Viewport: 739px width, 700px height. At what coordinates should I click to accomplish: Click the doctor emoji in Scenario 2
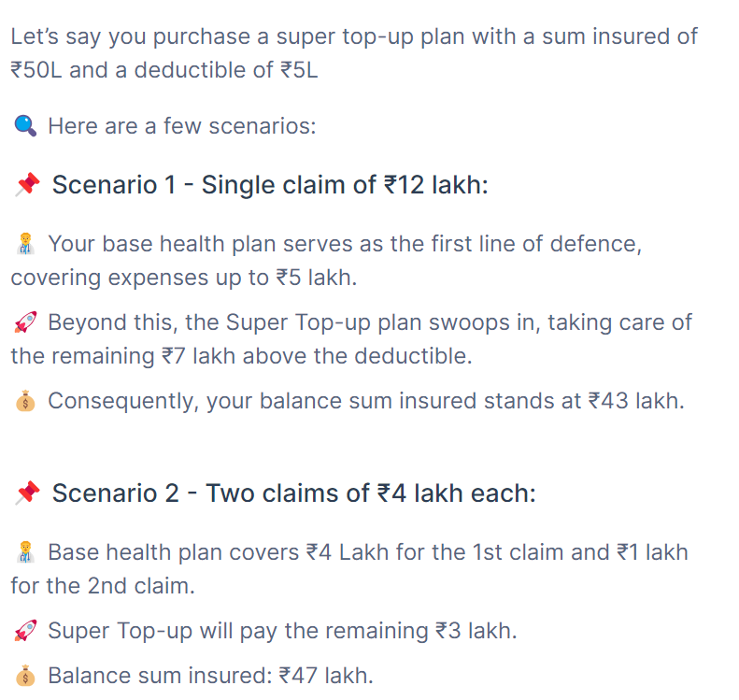point(25,552)
